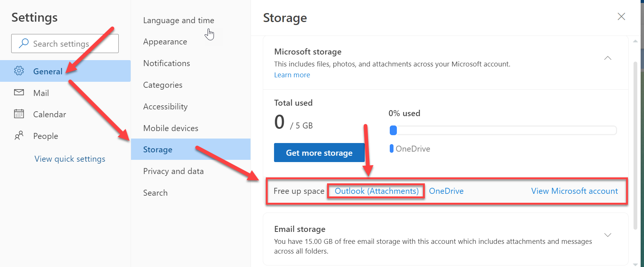This screenshot has width=644, height=267.
Task: Open Privacy and data settings
Action: (173, 171)
